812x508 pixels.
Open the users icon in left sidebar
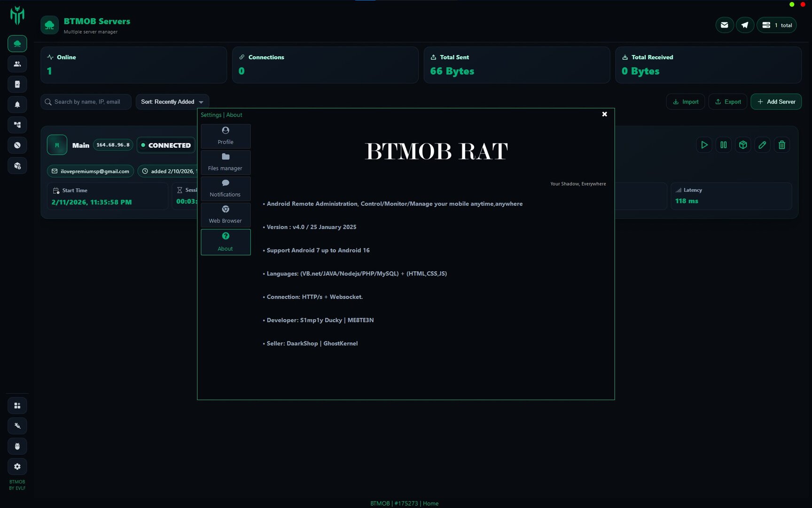17,64
